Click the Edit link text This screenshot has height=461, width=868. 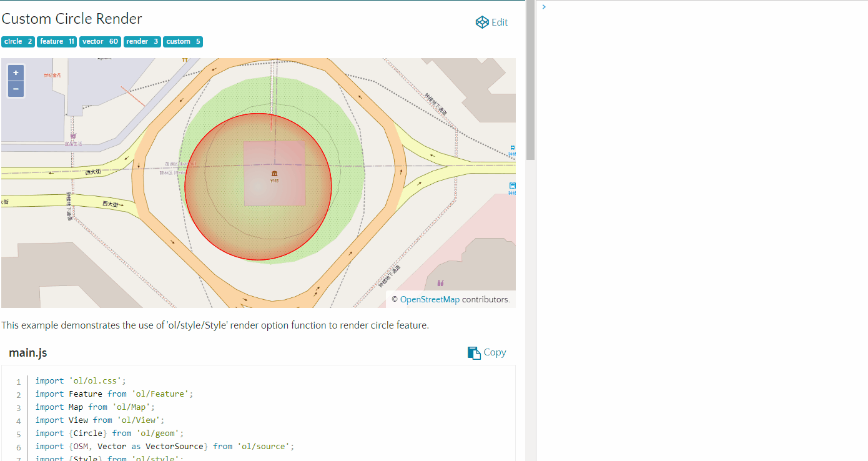point(498,22)
